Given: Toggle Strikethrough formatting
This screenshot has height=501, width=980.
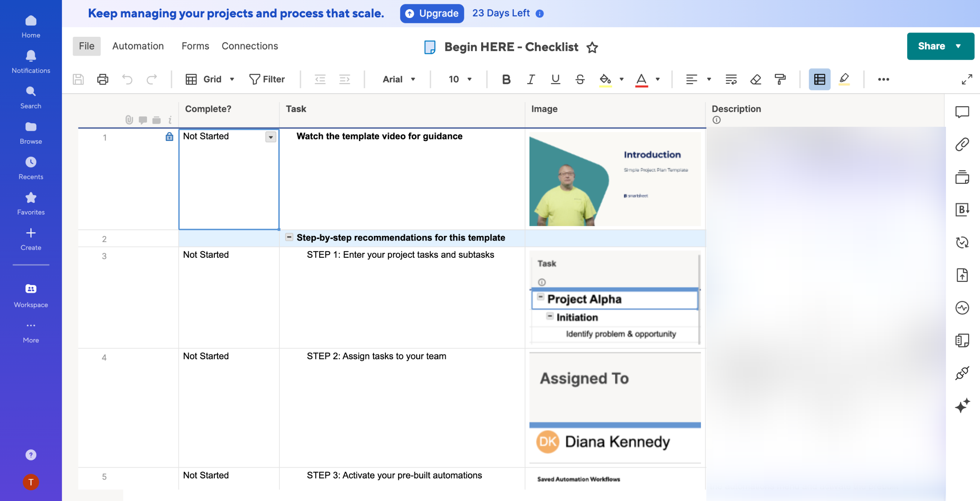Looking at the screenshot, I should point(580,79).
